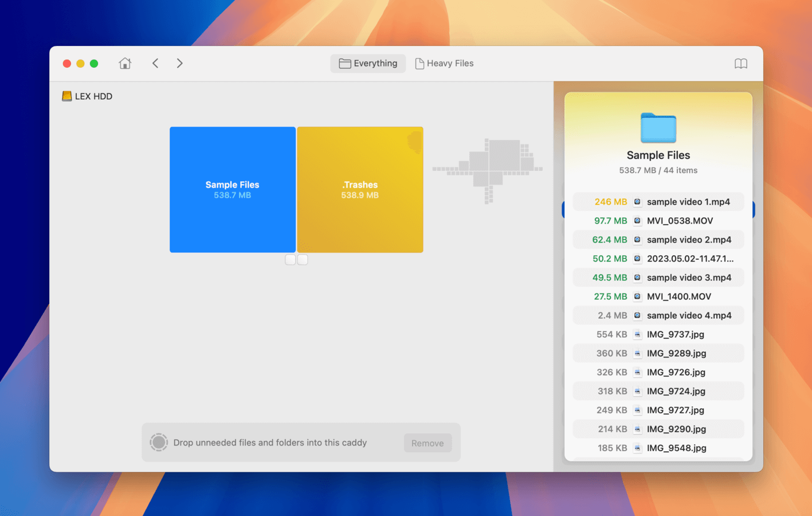
Task: Click image icon beside IMG_9727.jpg
Action: (x=637, y=410)
